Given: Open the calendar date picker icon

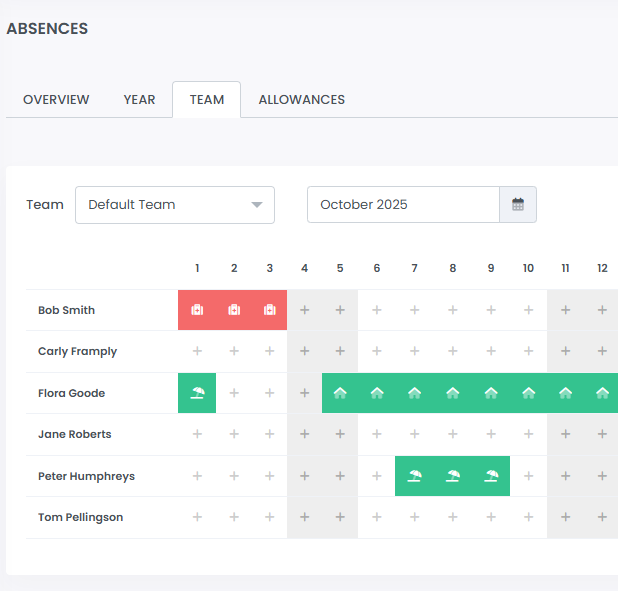Looking at the screenshot, I should pyautogui.click(x=518, y=204).
